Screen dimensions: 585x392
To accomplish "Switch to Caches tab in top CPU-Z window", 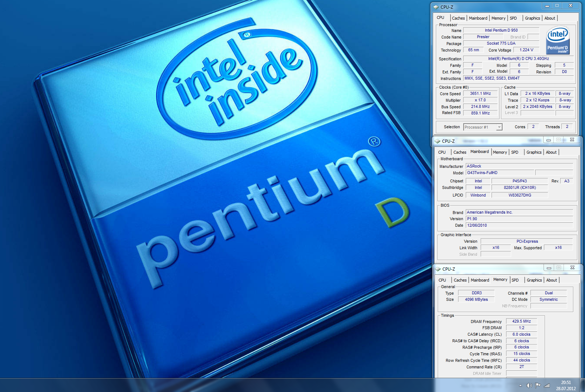I will click(458, 18).
